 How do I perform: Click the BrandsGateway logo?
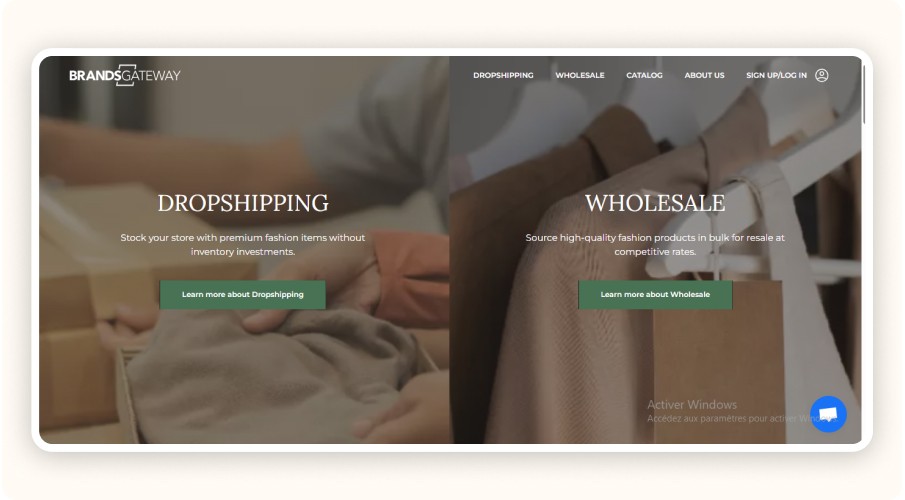[125, 75]
